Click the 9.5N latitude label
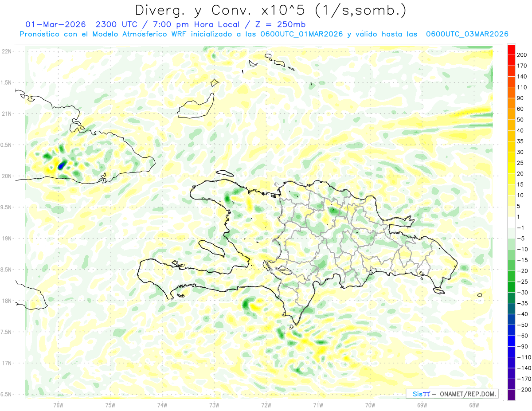Image resolution: width=532 pixels, height=411 pixels. point(7,207)
